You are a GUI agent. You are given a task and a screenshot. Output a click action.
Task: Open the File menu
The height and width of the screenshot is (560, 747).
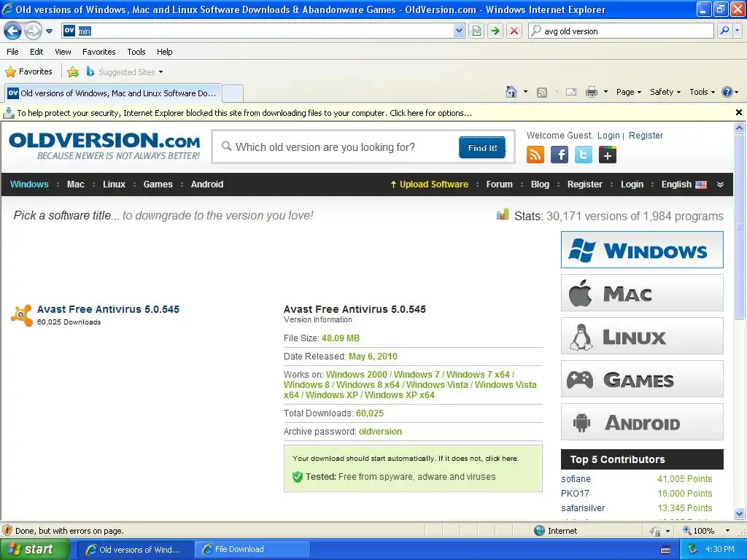tap(13, 52)
